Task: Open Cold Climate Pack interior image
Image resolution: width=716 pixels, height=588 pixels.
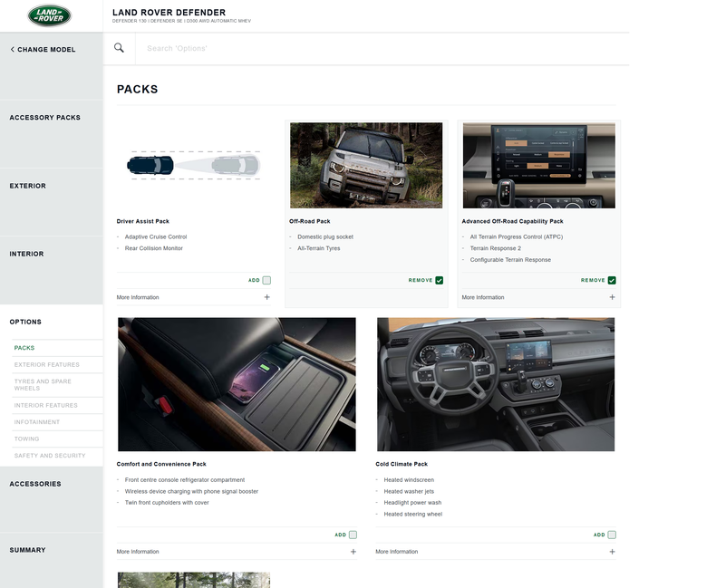Action: (x=496, y=384)
